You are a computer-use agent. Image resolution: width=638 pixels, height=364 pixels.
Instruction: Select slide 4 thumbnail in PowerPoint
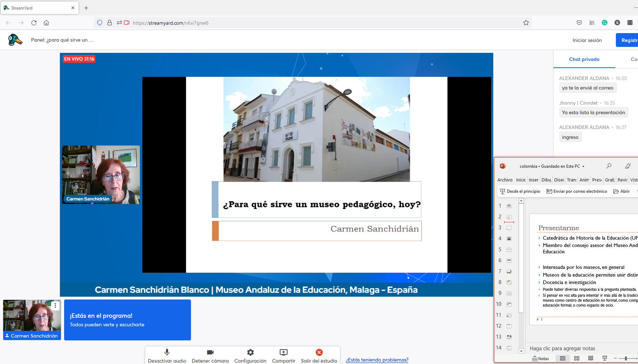tap(509, 239)
